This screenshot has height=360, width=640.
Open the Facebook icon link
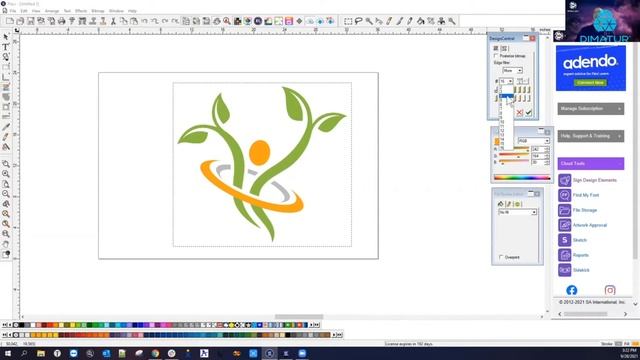tap(571, 290)
